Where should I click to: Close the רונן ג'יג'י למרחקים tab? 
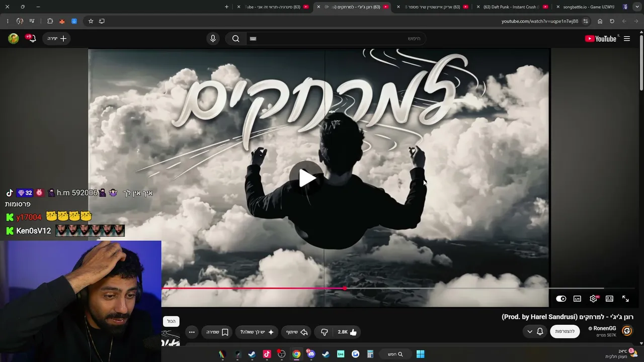pyautogui.click(x=318, y=7)
